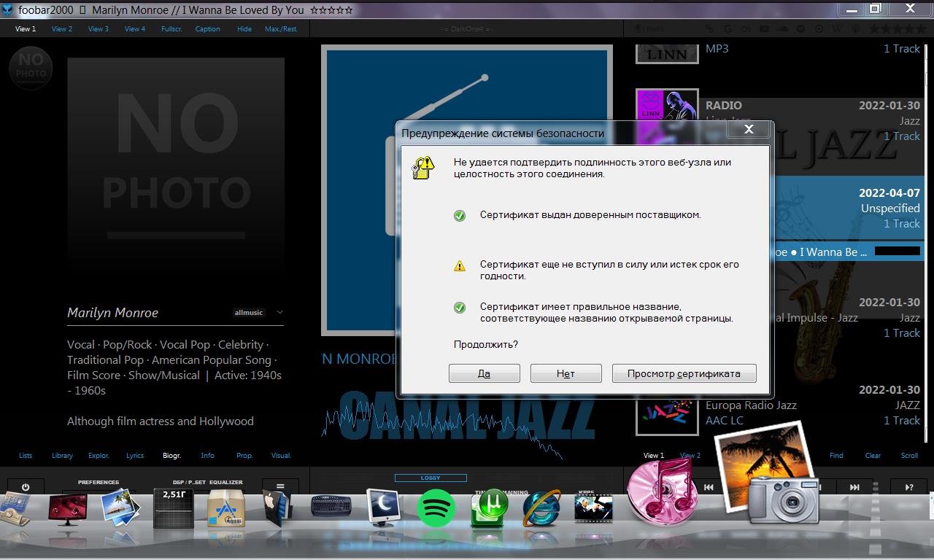Switch to View 3 layout

(99, 29)
